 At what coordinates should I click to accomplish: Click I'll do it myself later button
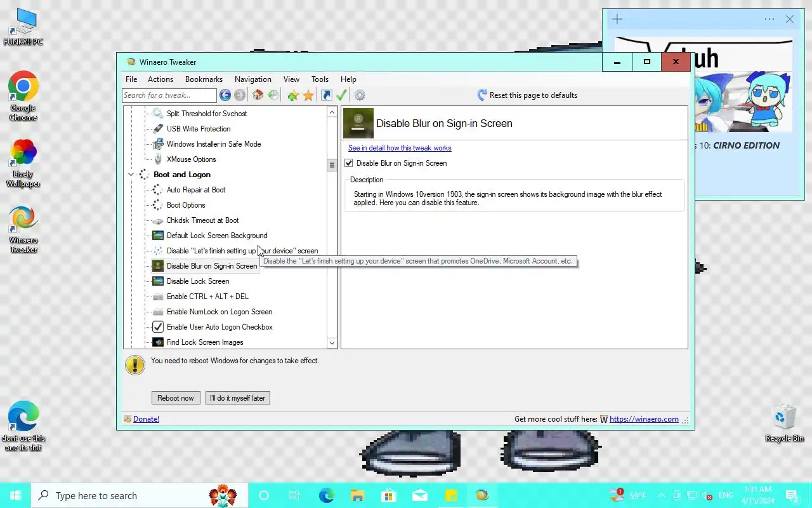tap(238, 398)
